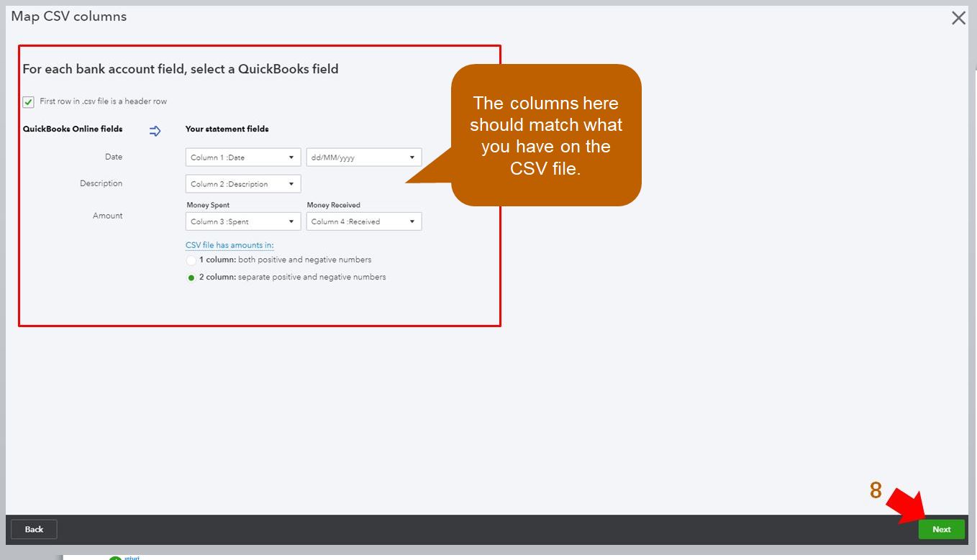The width and height of the screenshot is (977, 560).
Task: Click the 'For each bank account field' heading
Action: point(181,69)
